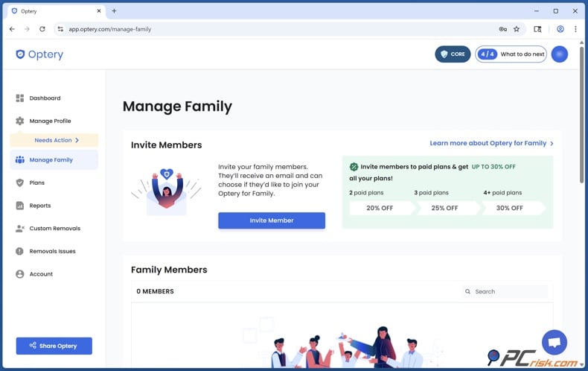Open the Dashboard grid icon
This screenshot has width=588, height=371.
20,98
